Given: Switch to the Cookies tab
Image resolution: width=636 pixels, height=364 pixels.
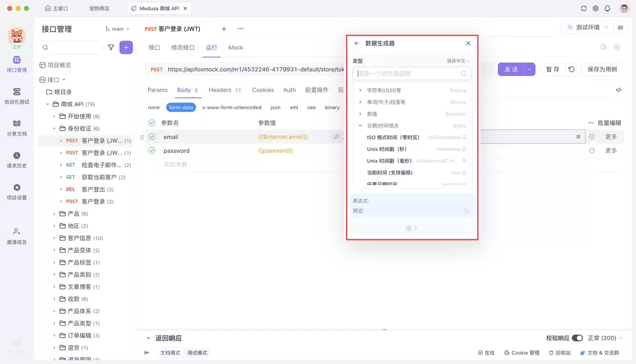Looking at the screenshot, I should click(x=263, y=90).
